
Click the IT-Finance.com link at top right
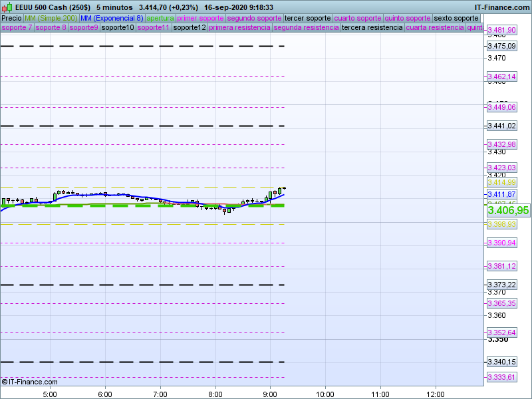502,7
